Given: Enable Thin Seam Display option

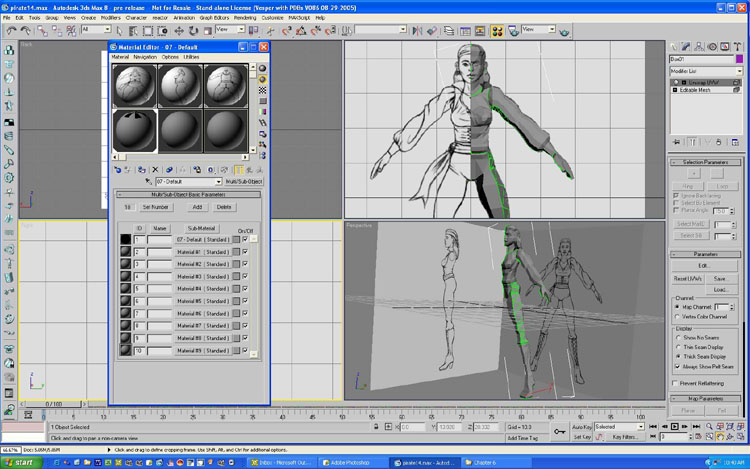Looking at the screenshot, I should pos(677,346).
